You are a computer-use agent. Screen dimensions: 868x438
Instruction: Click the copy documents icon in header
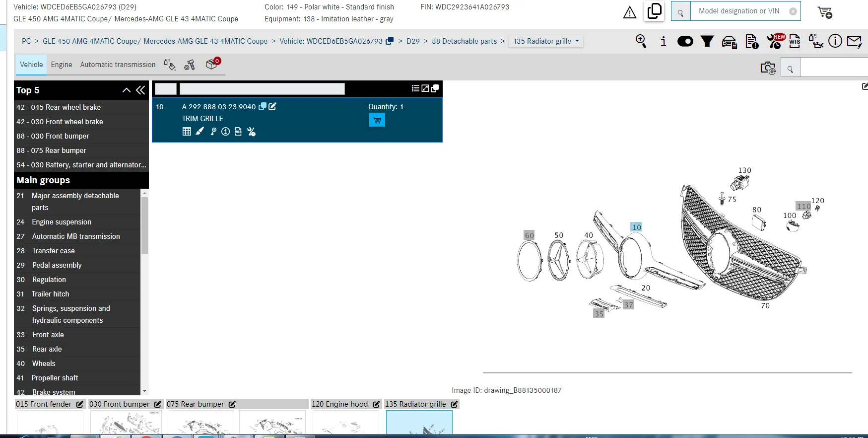point(654,11)
